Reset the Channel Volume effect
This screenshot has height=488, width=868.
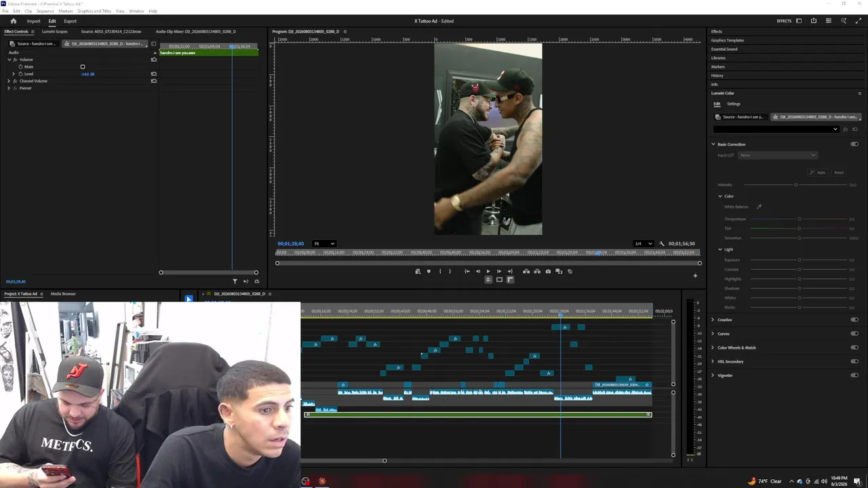(x=154, y=81)
